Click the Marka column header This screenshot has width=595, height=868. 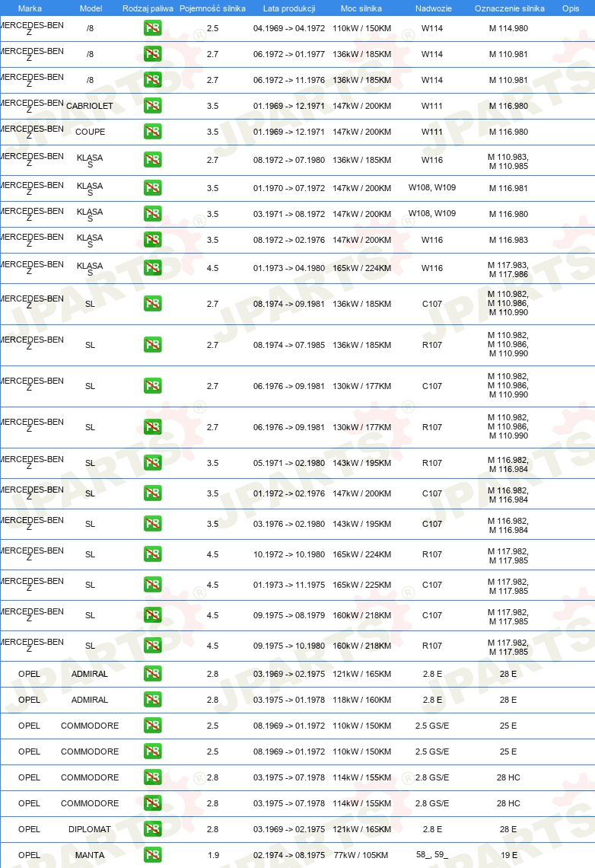[30, 8]
